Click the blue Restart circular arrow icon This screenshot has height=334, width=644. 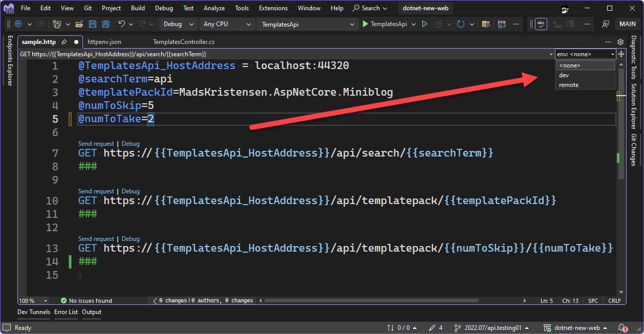point(461,24)
